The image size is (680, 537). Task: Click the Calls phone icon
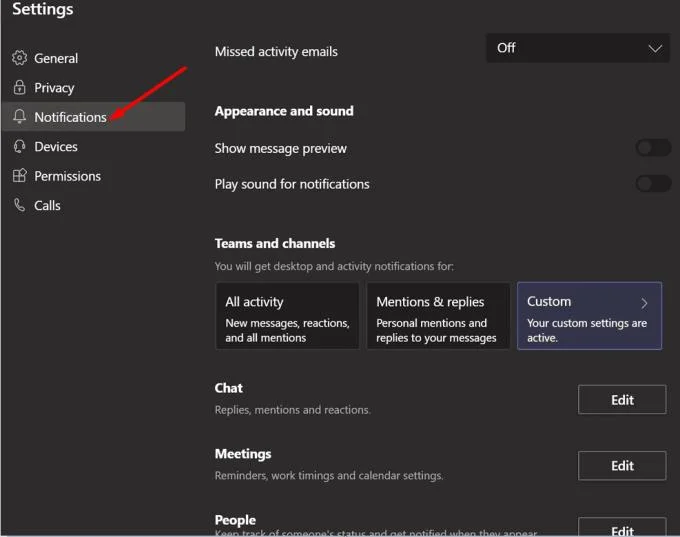click(x=20, y=205)
